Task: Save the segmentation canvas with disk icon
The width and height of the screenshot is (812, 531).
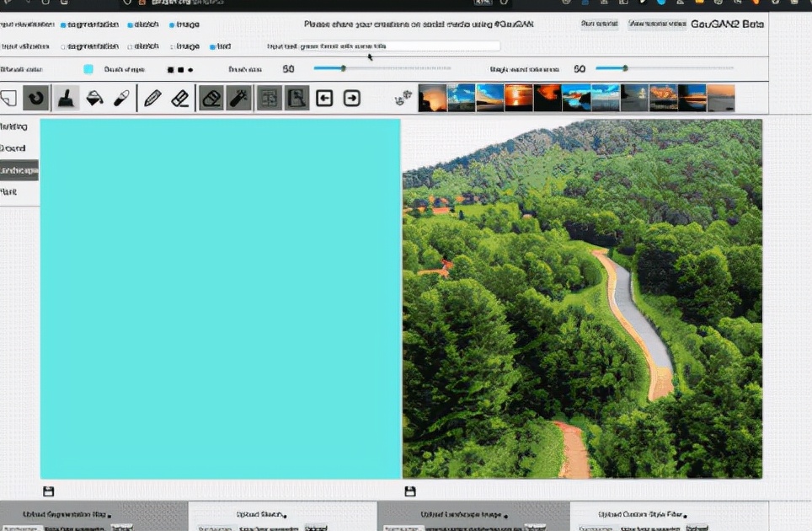Action: 48,491
